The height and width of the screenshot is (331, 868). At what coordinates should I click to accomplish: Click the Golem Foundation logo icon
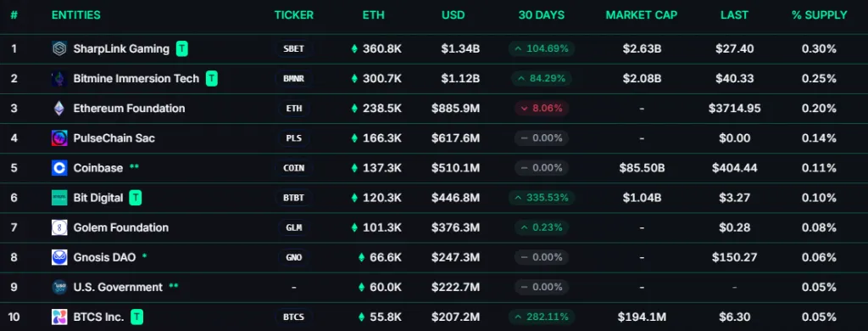(x=59, y=227)
